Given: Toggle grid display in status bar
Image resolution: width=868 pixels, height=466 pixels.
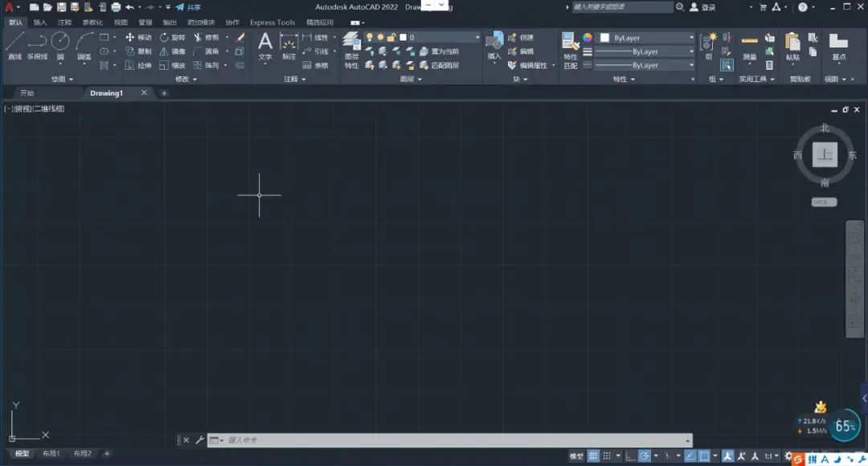Looking at the screenshot, I should tap(593, 456).
